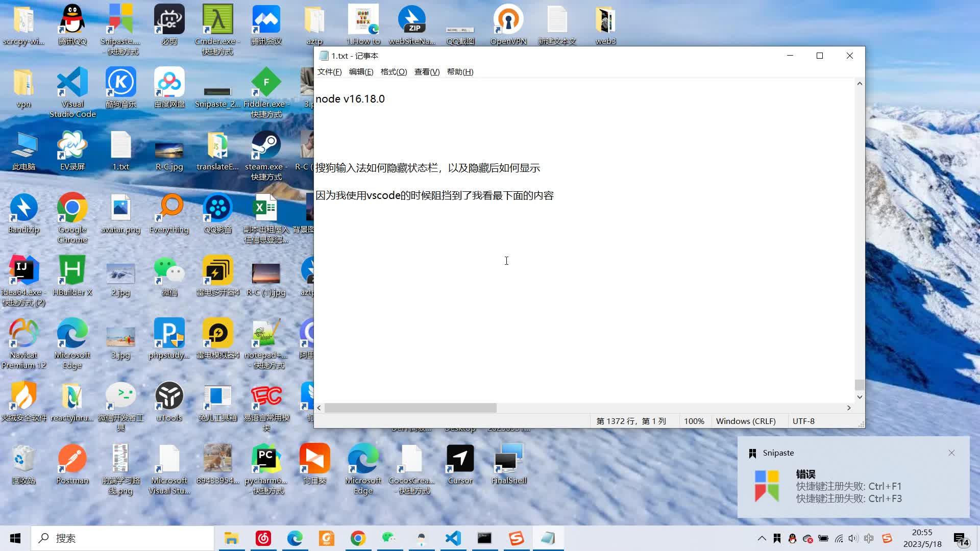Select the uTools desktop icon
This screenshot has width=980, height=551.
pyautogui.click(x=169, y=401)
